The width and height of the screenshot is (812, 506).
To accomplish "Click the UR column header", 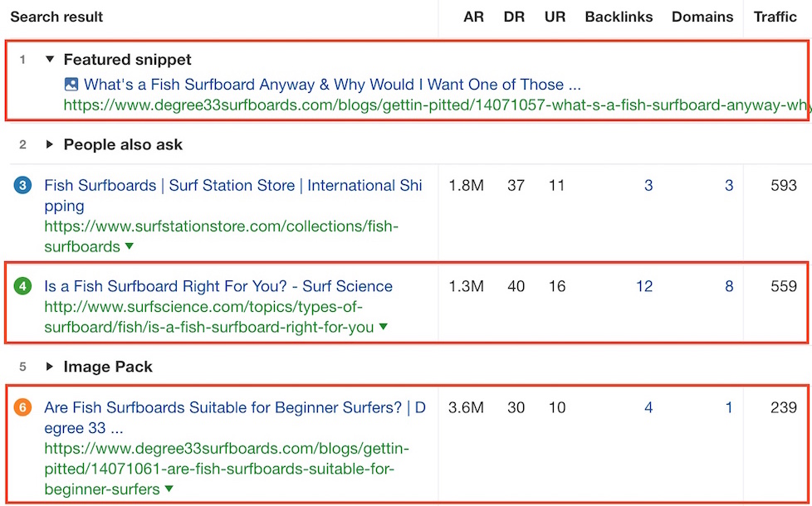I will (555, 17).
